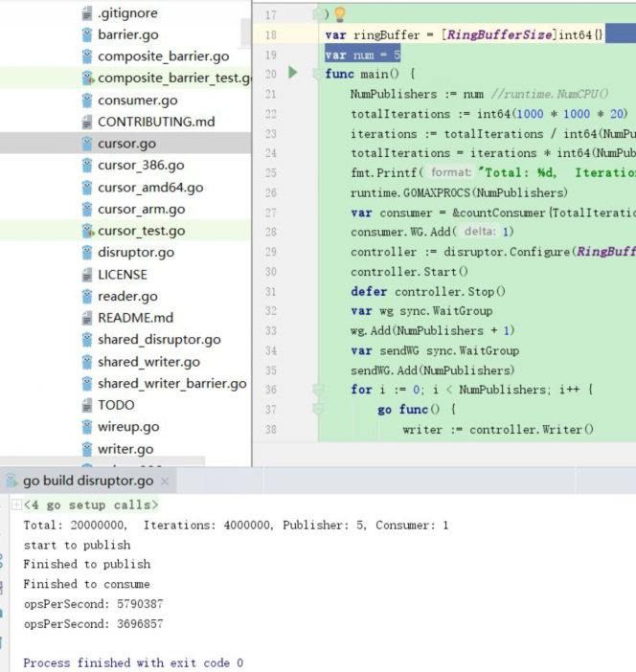
Task: Click the green run arrow beside func main
Action: pos(293,73)
